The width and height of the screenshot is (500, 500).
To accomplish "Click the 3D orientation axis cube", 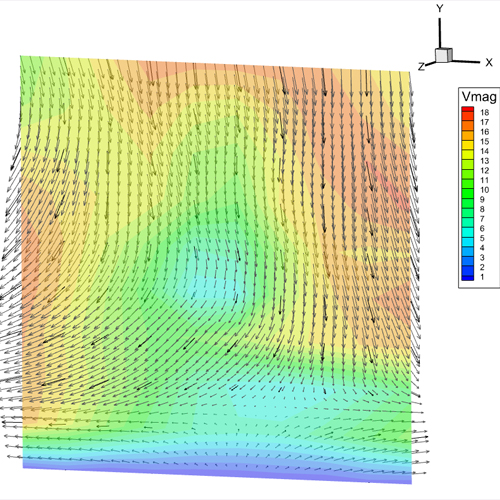I will tap(444, 55).
